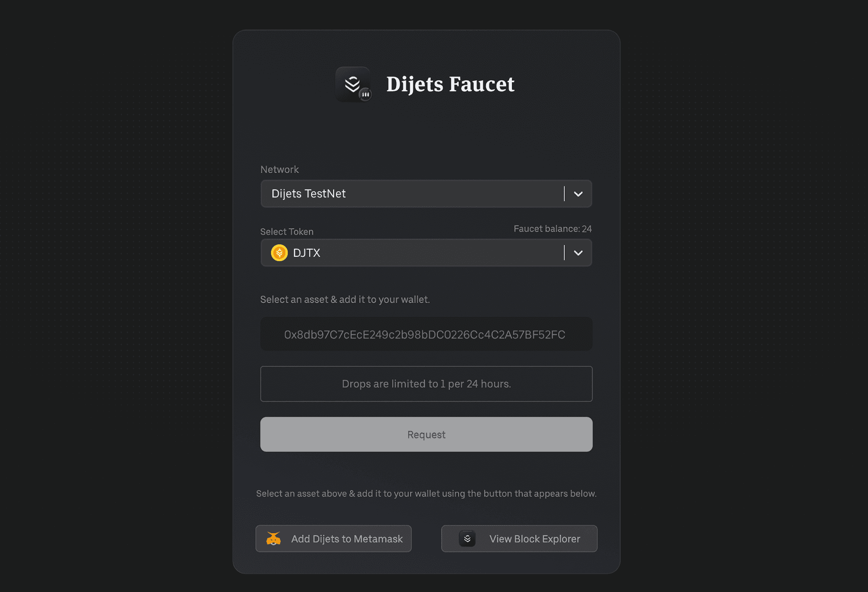Click the Network field label
Image resolution: width=868 pixels, height=592 pixels.
point(280,169)
